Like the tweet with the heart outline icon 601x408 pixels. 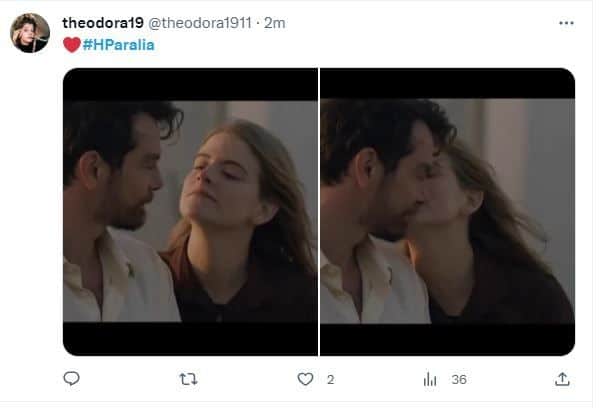(x=305, y=379)
